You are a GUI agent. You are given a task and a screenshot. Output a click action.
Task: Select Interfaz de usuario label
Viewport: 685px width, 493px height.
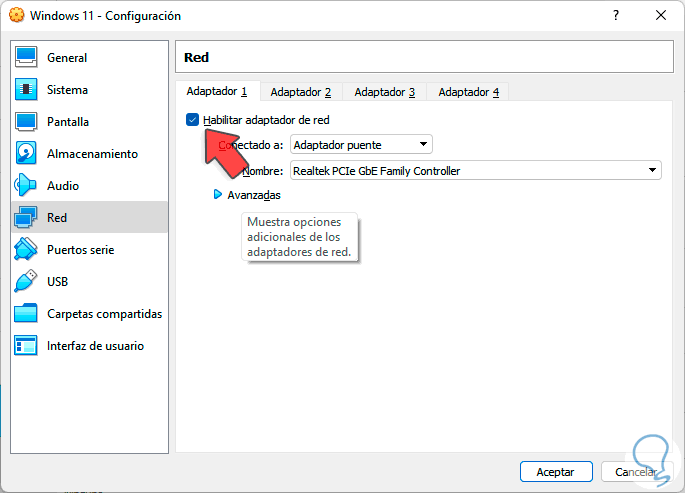pyautogui.click(x=95, y=346)
